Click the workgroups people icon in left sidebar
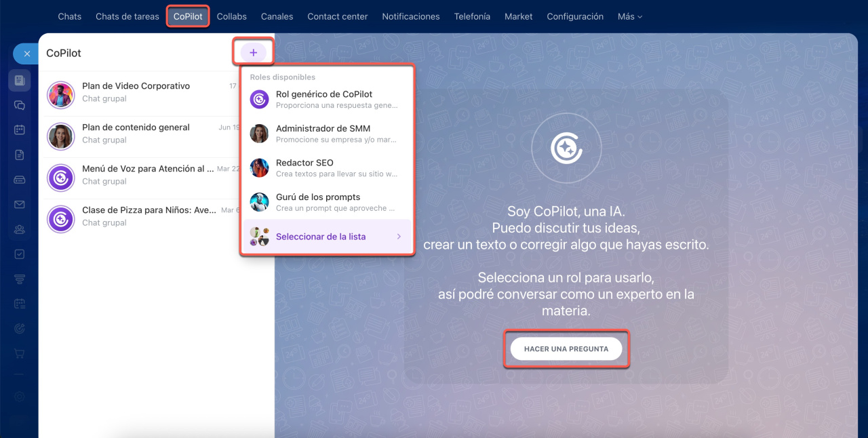Screen dimensions: 868x438 pyautogui.click(x=20, y=229)
